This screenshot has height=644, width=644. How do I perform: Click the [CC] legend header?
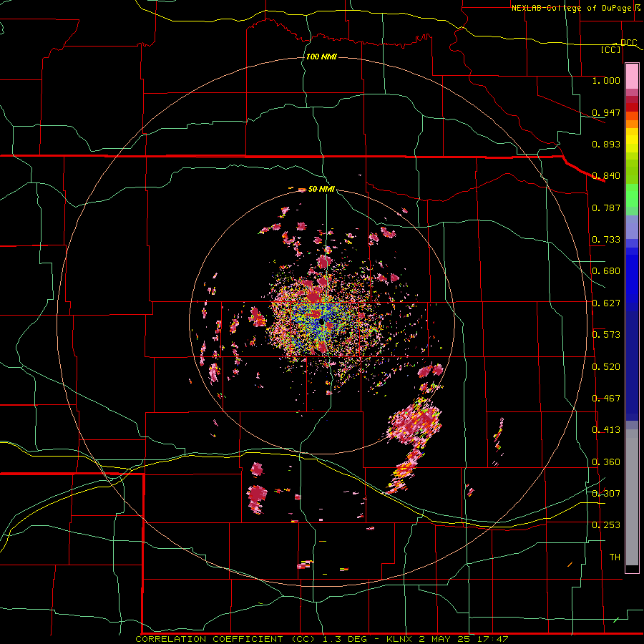[611, 49]
